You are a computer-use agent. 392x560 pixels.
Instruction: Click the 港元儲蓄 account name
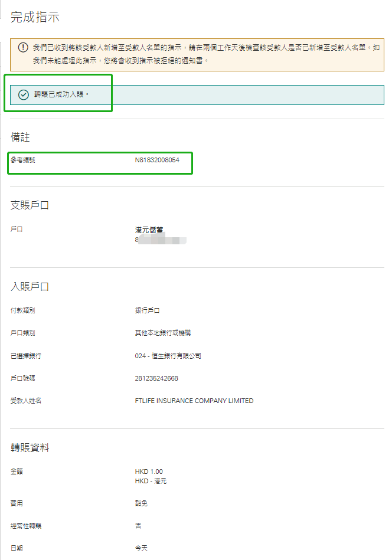(x=149, y=230)
